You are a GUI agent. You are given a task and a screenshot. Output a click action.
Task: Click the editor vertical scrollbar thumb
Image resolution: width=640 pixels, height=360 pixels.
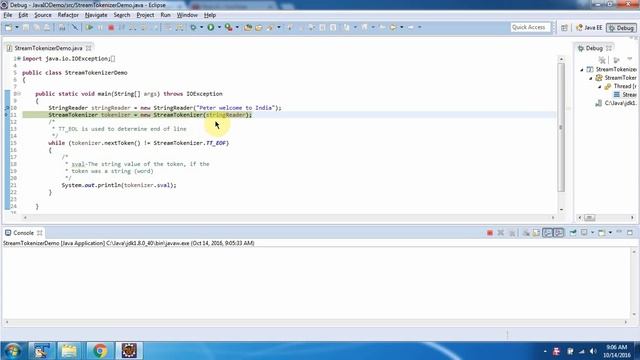click(x=561, y=127)
